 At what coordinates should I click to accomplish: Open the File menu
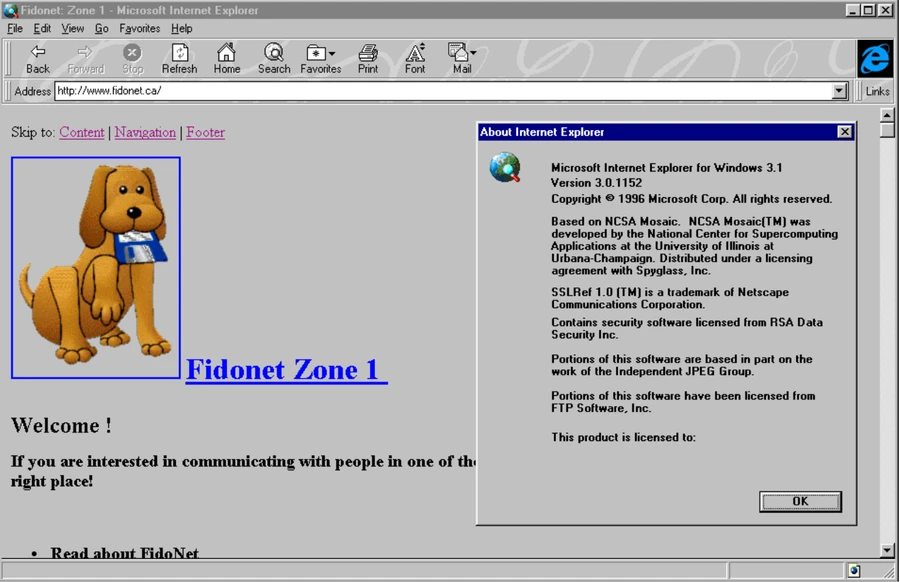point(15,28)
